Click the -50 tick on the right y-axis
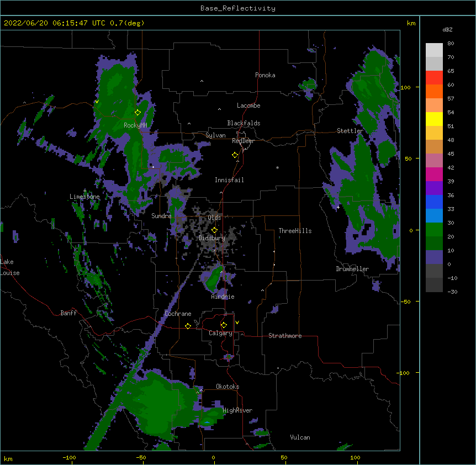 (x=405, y=302)
